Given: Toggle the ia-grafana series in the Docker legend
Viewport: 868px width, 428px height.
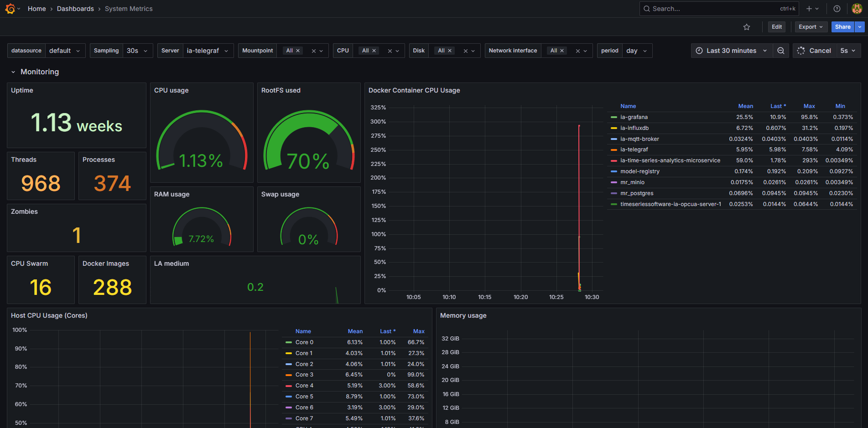Looking at the screenshot, I should (x=634, y=117).
